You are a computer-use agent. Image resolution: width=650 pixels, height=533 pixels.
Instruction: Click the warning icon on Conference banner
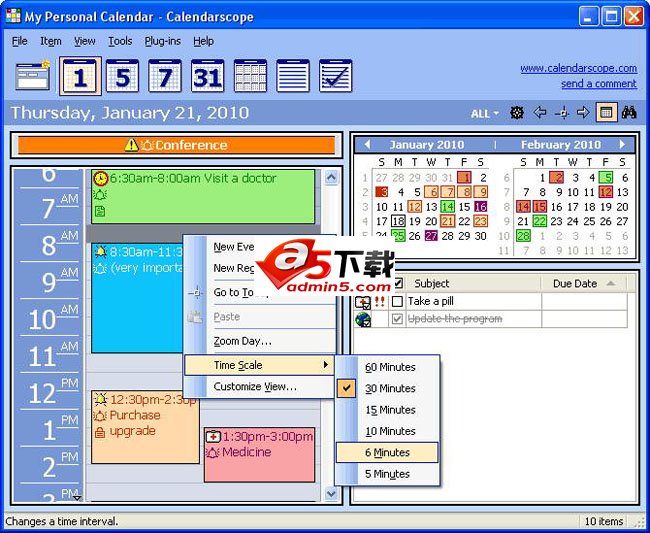[x=131, y=145]
